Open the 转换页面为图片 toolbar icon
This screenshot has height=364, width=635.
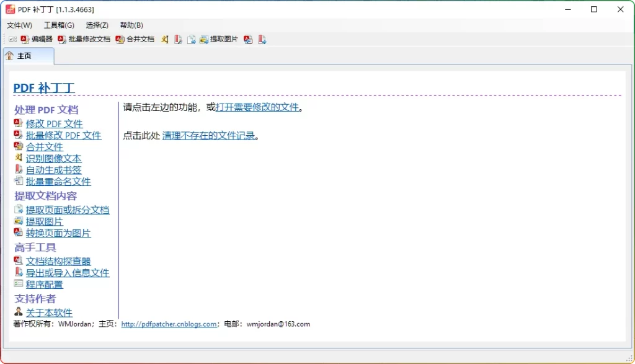click(x=248, y=39)
